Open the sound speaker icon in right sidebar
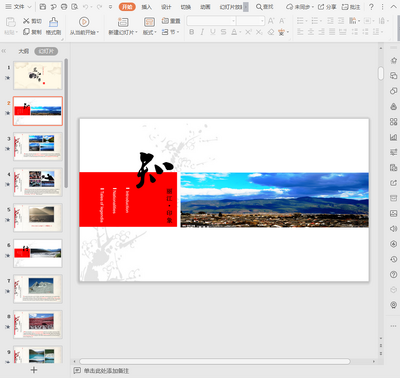This screenshot has width=400, height=378. pyautogui.click(x=393, y=229)
